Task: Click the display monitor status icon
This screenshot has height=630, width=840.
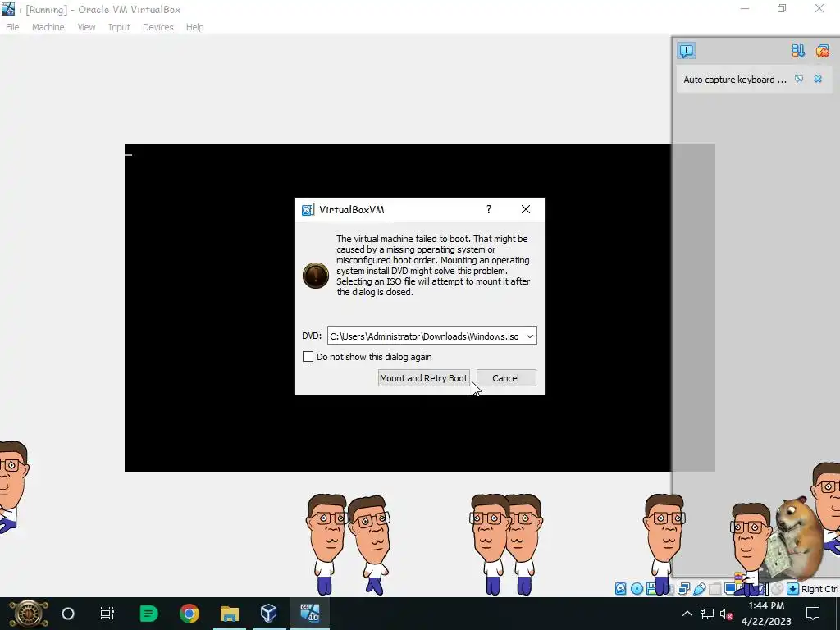Action: tap(730, 589)
